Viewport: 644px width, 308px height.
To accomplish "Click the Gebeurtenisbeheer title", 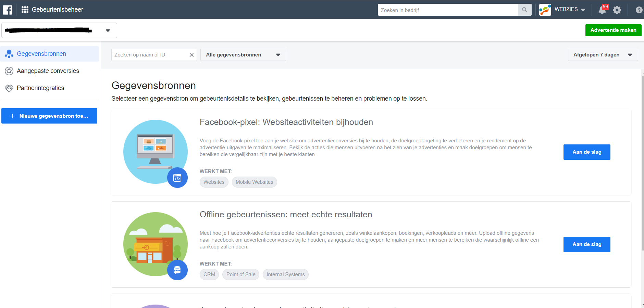I will pyautogui.click(x=58, y=10).
